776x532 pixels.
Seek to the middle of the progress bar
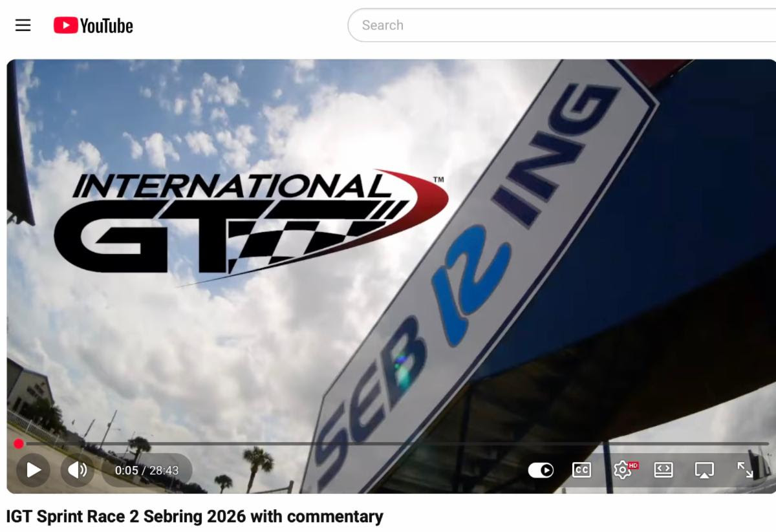coord(392,443)
